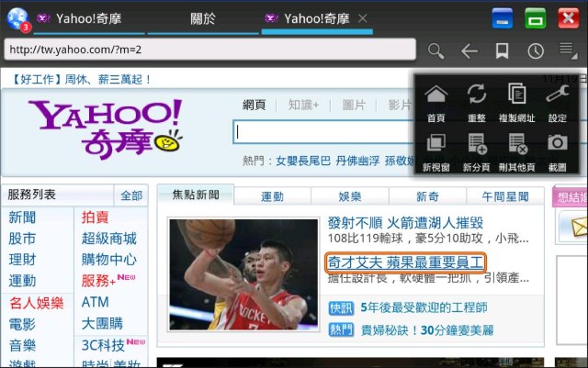Open the 全部 services link
The image size is (588, 368).
(131, 195)
